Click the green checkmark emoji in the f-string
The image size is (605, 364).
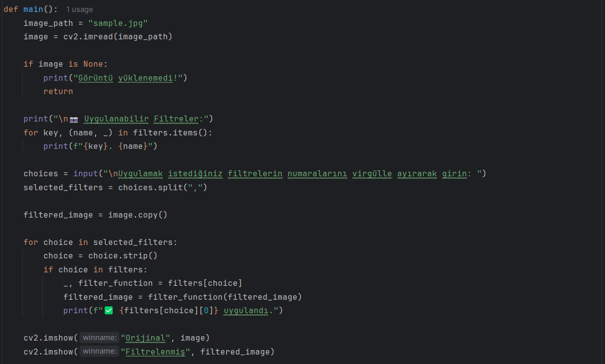[109, 311]
